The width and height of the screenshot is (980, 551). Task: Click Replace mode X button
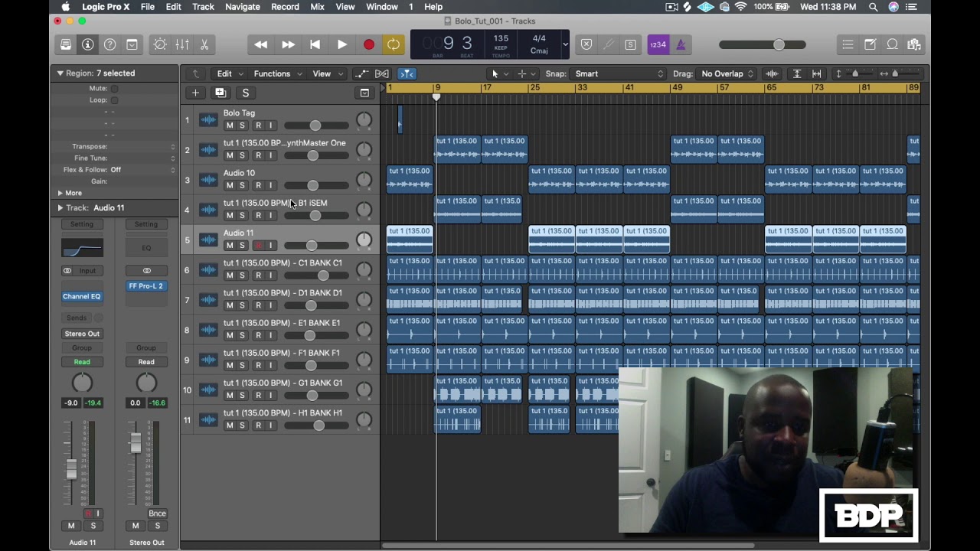click(586, 44)
